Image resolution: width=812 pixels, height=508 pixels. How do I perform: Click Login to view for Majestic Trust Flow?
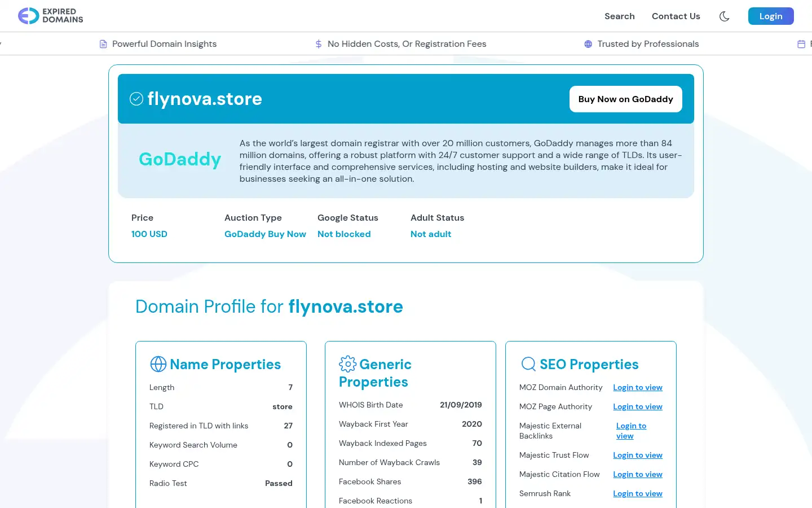(638, 456)
